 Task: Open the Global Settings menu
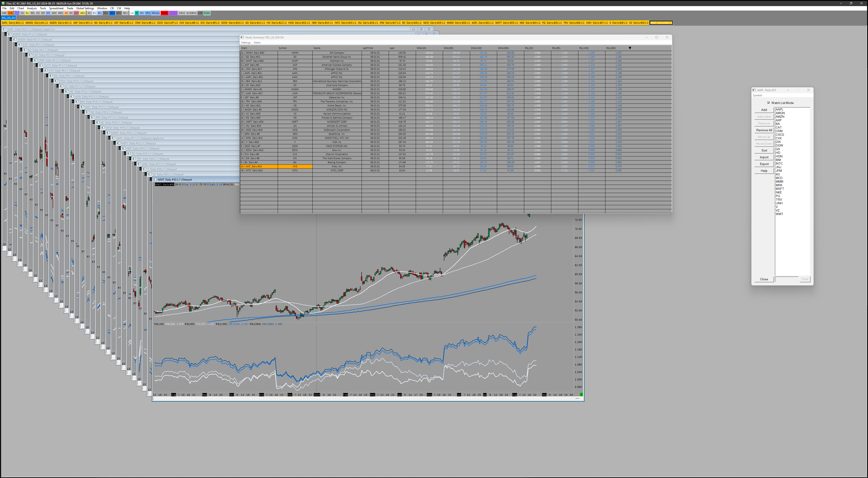pos(85,8)
